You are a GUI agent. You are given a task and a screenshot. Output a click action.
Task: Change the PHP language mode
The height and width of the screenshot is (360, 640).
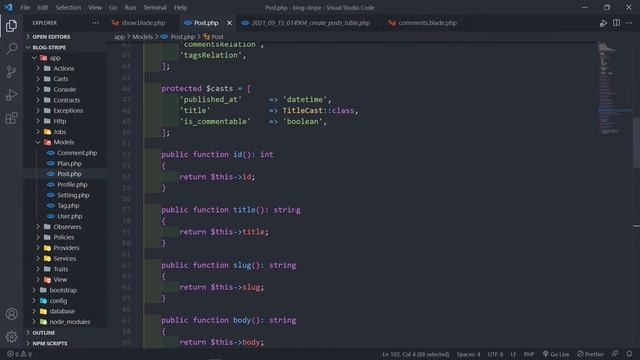click(x=529, y=354)
